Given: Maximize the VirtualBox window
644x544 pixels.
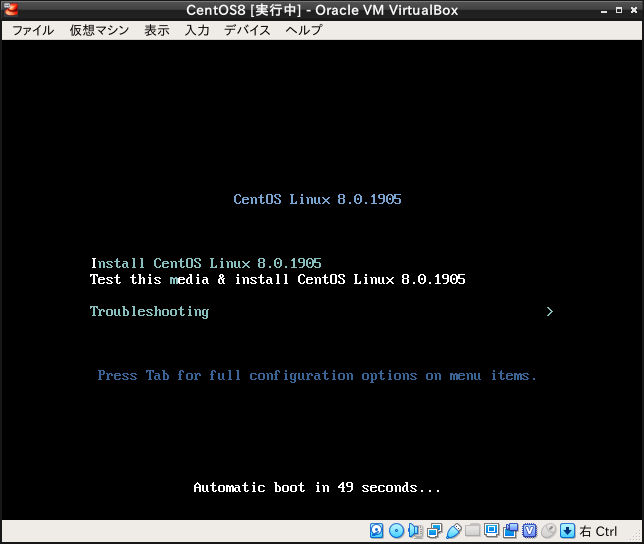Looking at the screenshot, I should pos(619,10).
